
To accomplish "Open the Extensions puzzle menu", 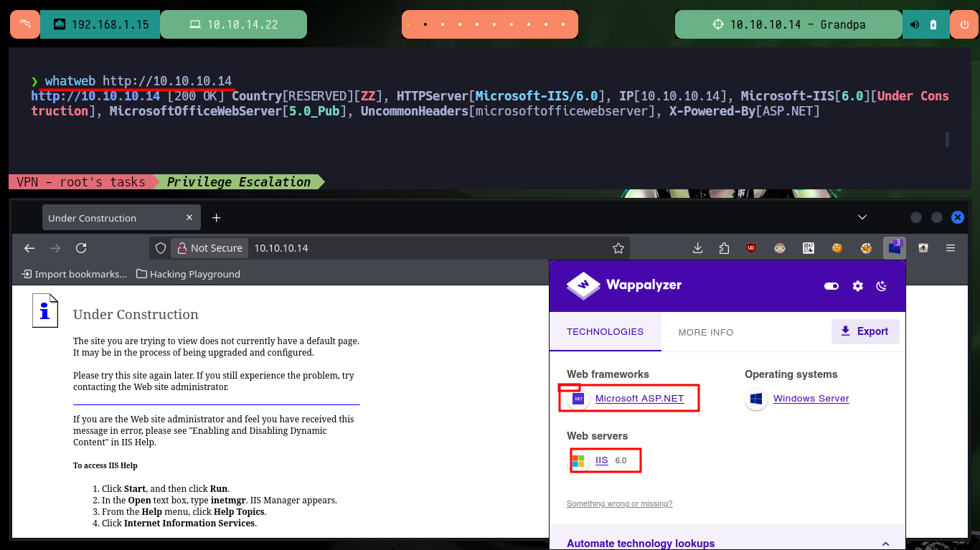I will tap(724, 248).
